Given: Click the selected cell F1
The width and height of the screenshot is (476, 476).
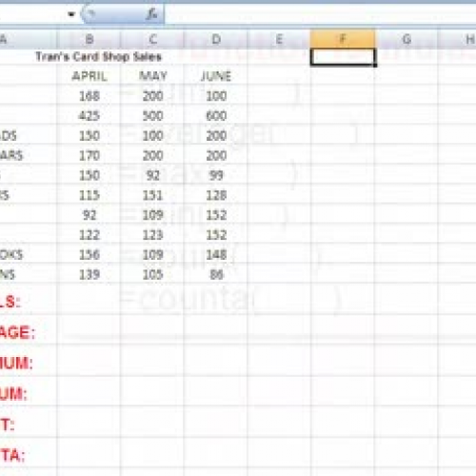Looking at the screenshot, I should tap(343, 57).
